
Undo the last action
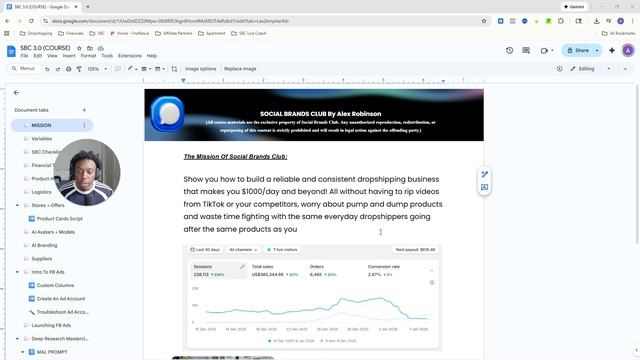pyautogui.click(x=47, y=69)
